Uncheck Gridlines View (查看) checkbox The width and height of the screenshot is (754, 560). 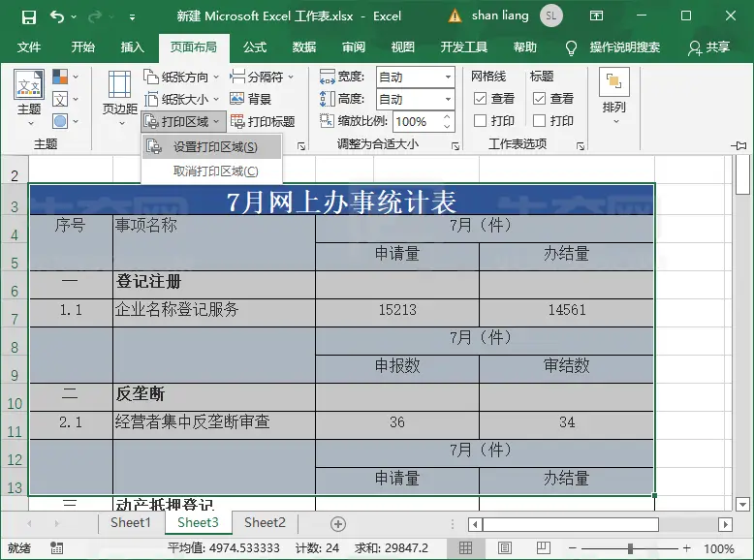click(x=480, y=99)
